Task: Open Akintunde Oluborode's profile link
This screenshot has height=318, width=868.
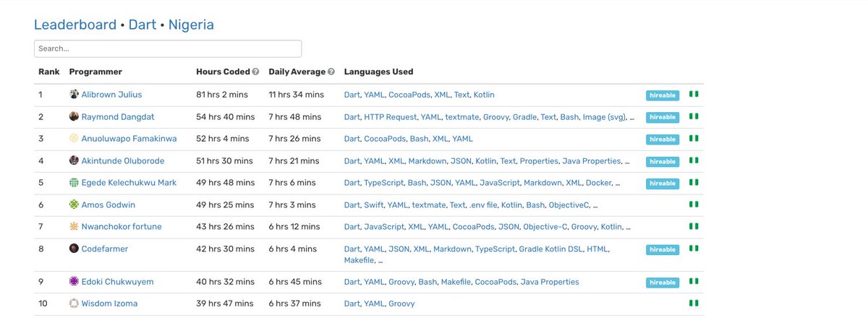Action: 123,161
